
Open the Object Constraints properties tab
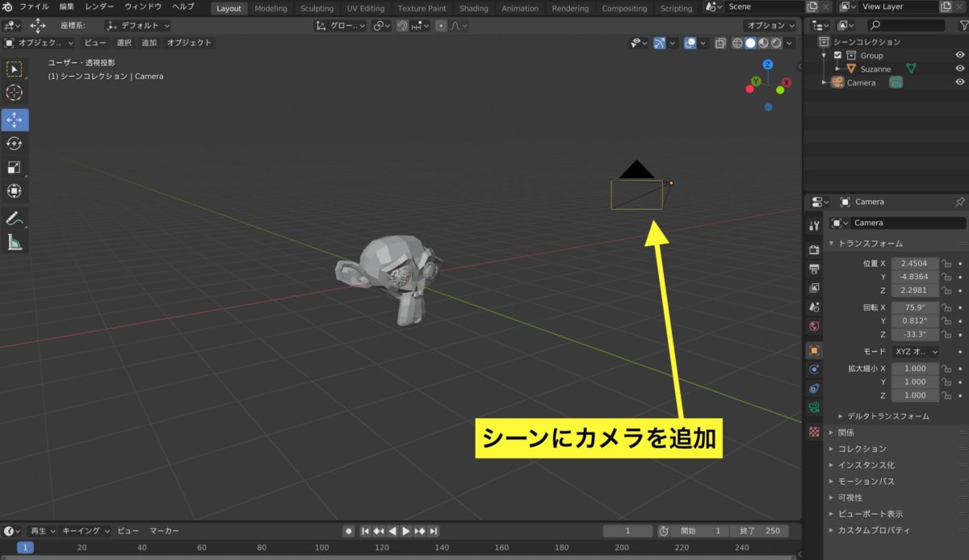point(814,389)
